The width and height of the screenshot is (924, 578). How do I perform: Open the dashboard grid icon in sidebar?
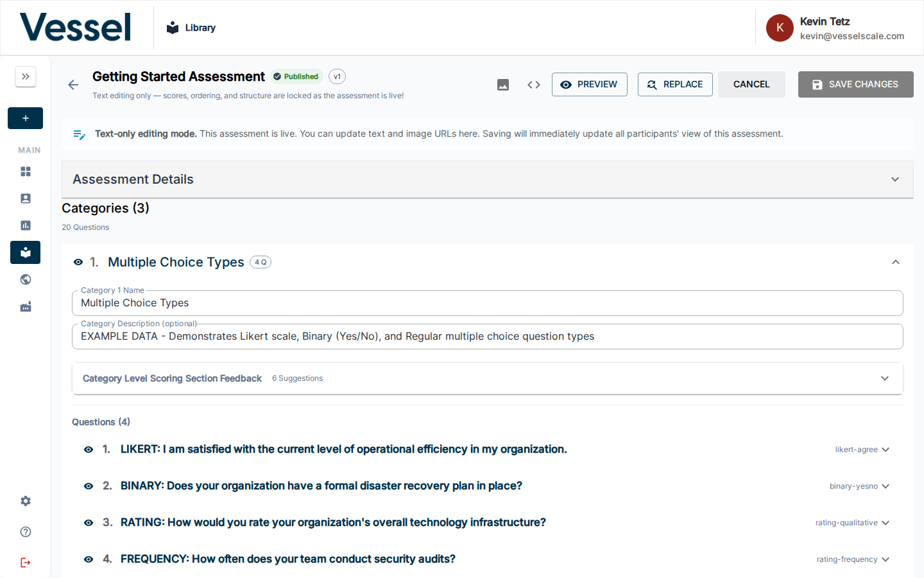26,171
